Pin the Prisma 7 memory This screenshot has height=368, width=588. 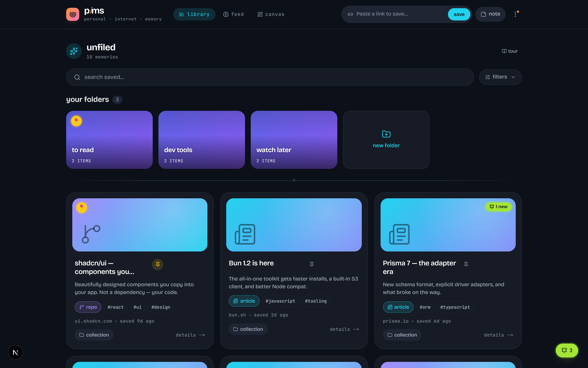tap(466, 264)
